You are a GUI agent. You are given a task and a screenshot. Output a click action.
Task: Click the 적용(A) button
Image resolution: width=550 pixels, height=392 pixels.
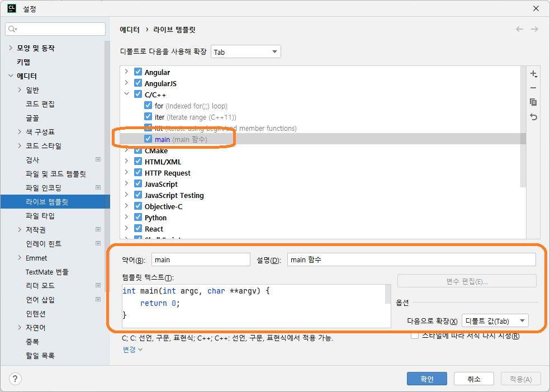coord(520,379)
